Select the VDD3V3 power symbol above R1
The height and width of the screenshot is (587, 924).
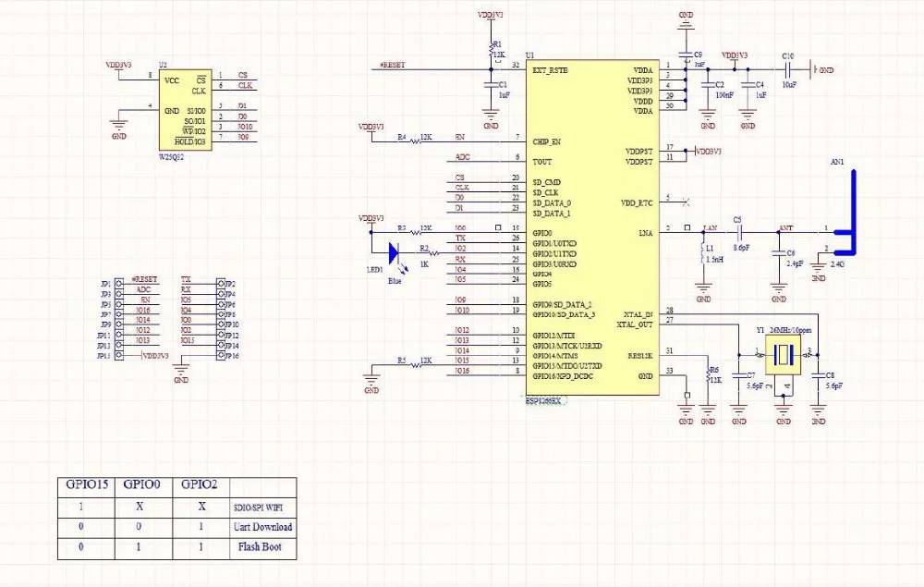tap(491, 14)
